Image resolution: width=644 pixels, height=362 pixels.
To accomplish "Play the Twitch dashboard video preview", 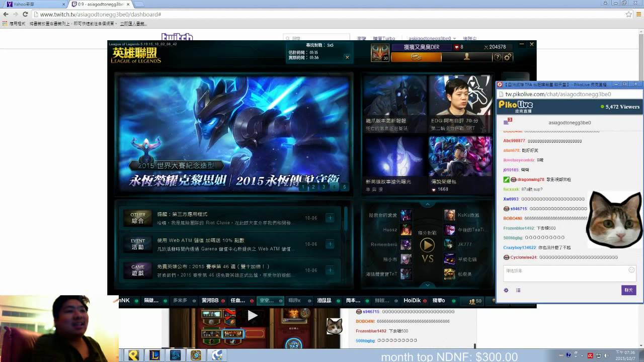I will 252,316.
